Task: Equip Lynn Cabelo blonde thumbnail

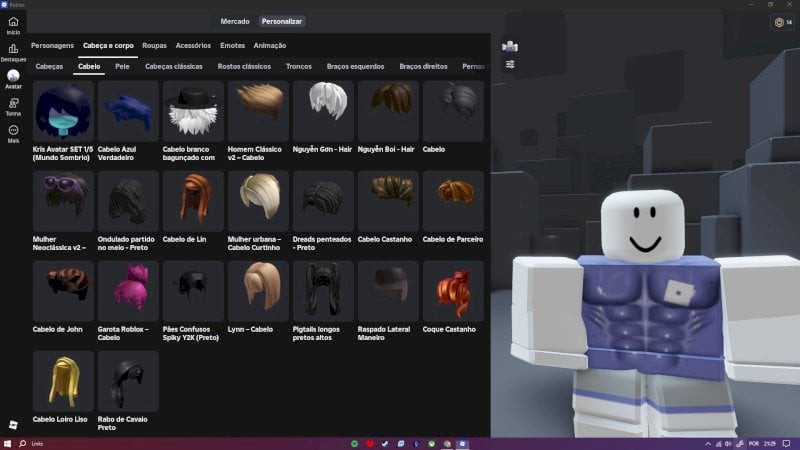Action: [258, 291]
